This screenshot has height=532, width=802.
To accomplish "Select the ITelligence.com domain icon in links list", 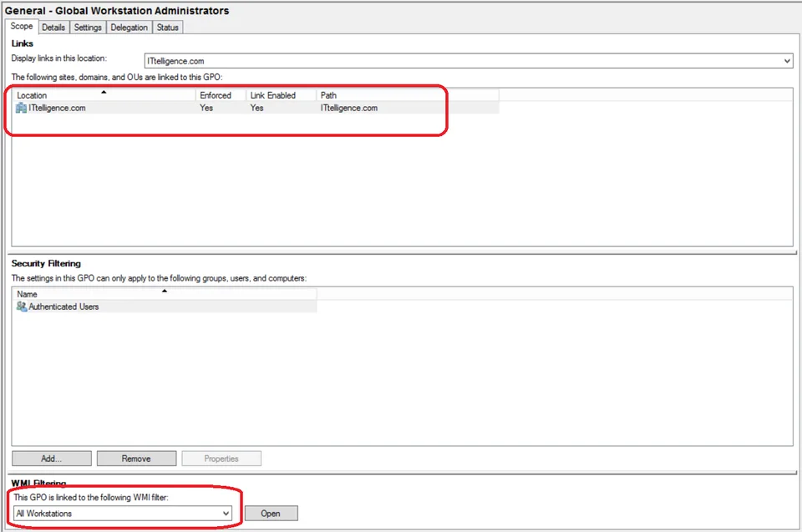I will pos(21,108).
